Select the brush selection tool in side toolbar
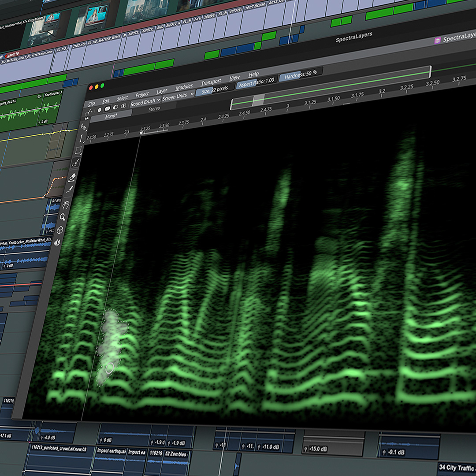The width and height of the screenshot is (476, 476). click(x=76, y=162)
